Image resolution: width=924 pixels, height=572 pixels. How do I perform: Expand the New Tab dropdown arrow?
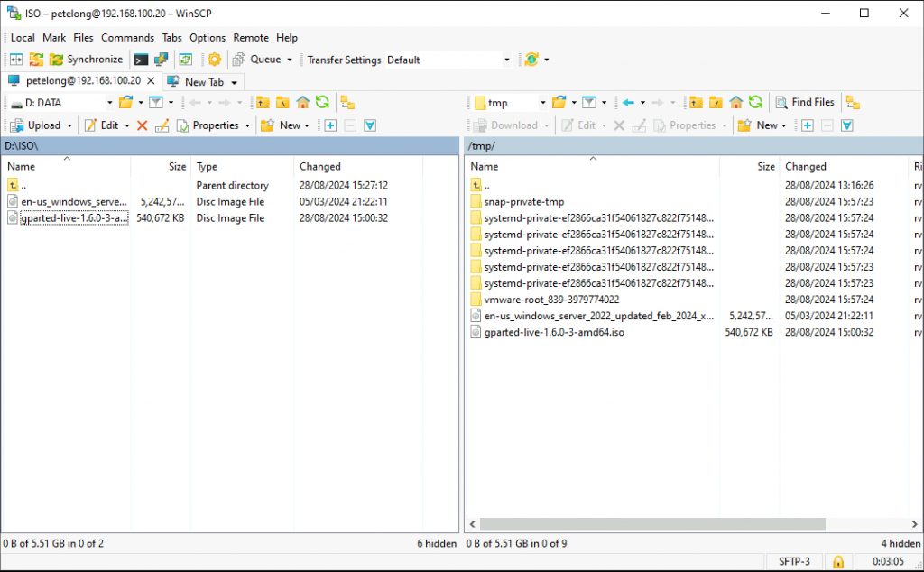pos(235,82)
